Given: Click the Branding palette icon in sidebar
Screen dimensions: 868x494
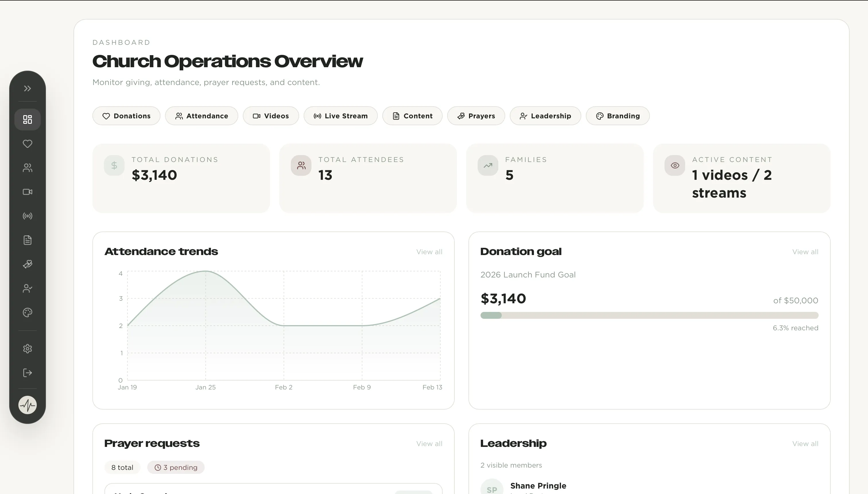Looking at the screenshot, I should coord(28,312).
